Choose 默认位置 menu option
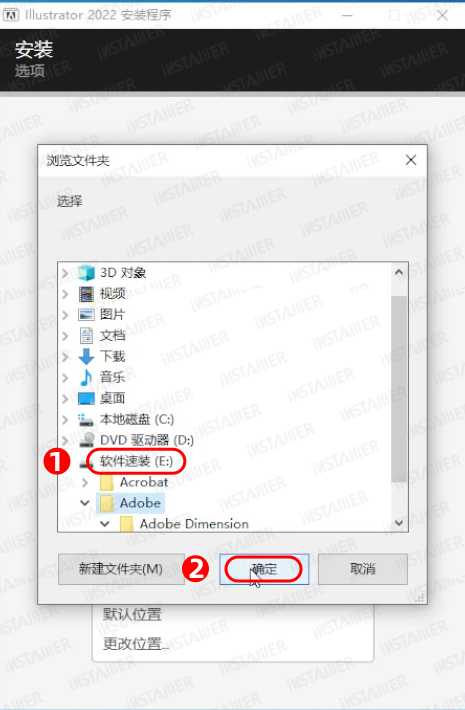The image size is (465, 710). [x=132, y=614]
